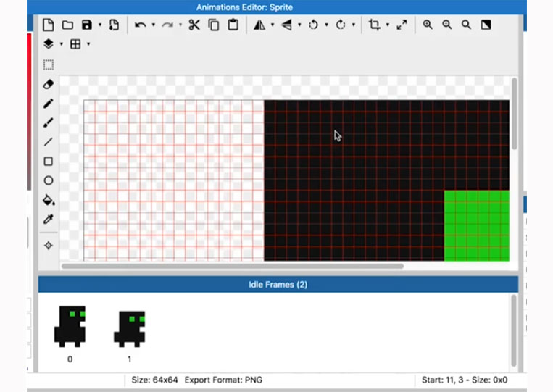
Task: Select the Pencil tool
Action: [49, 104]
